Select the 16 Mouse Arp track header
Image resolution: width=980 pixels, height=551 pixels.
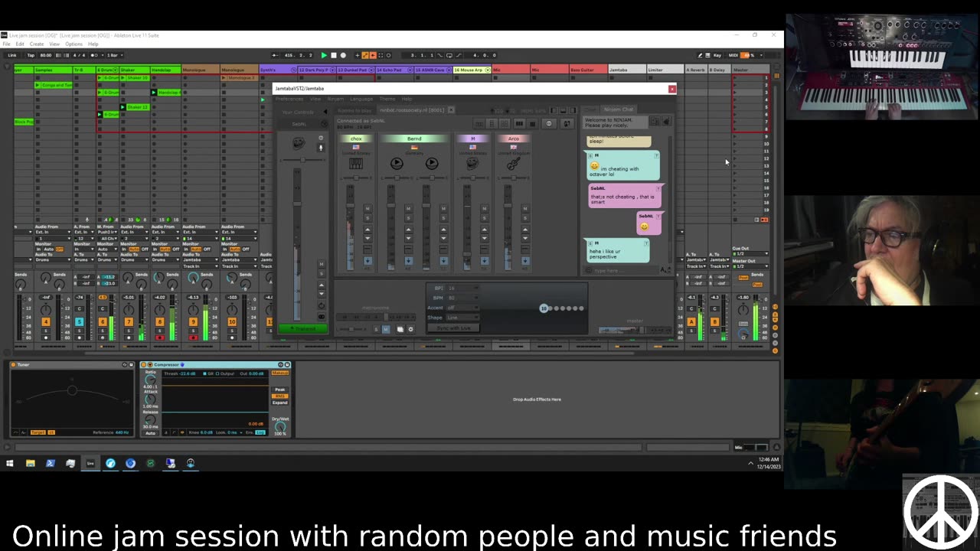[472, 70]
